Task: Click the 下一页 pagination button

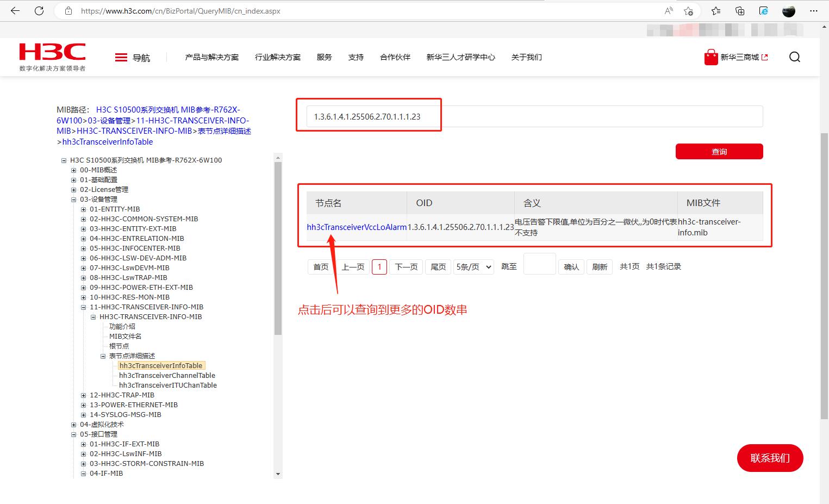Action: 406,267
